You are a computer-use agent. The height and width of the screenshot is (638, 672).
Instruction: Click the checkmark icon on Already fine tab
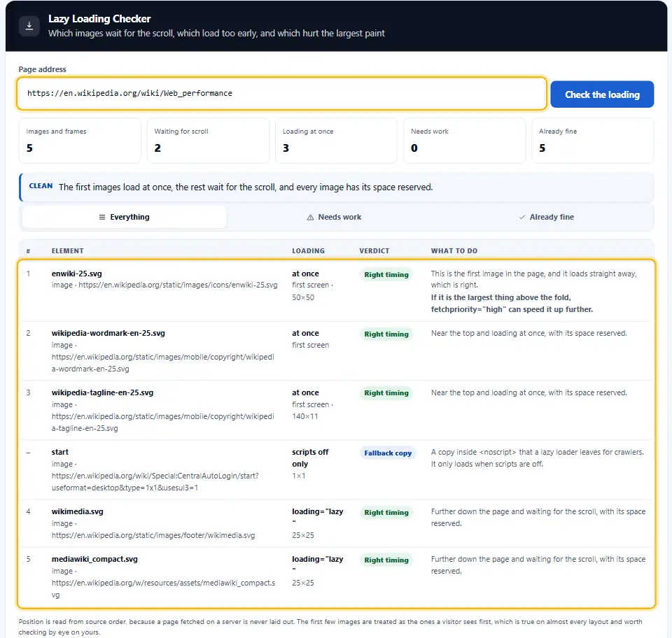tap(522, 217)
